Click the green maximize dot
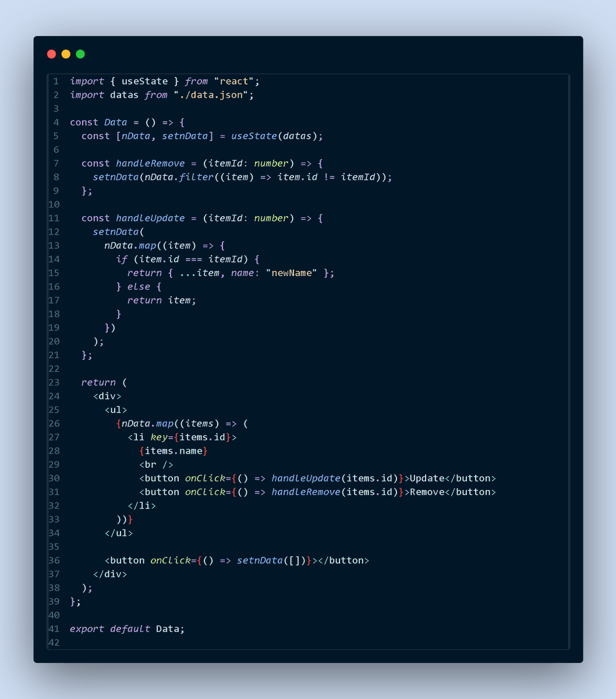 [x=80, y=54]
